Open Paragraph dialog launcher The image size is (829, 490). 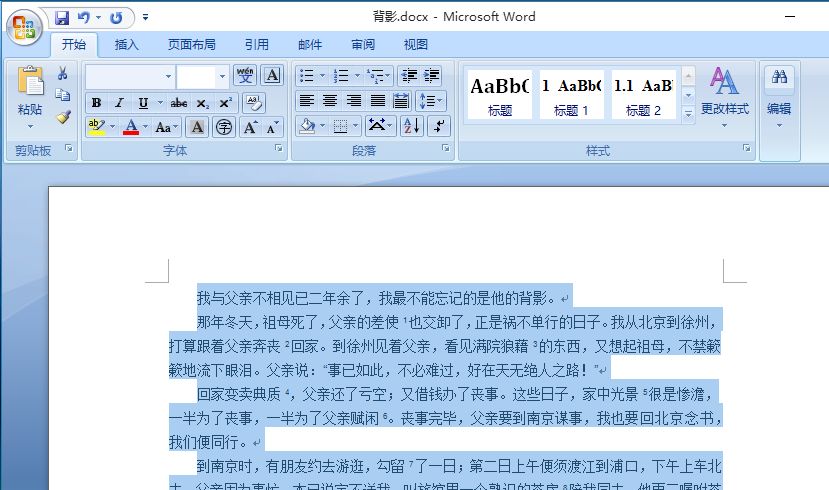(446, 149)
